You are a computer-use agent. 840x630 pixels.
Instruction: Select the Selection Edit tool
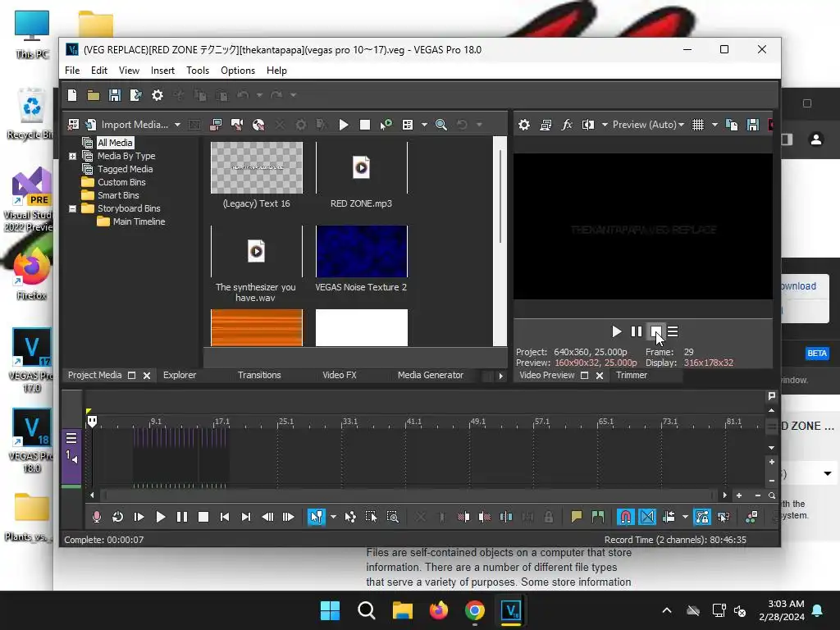371,517
